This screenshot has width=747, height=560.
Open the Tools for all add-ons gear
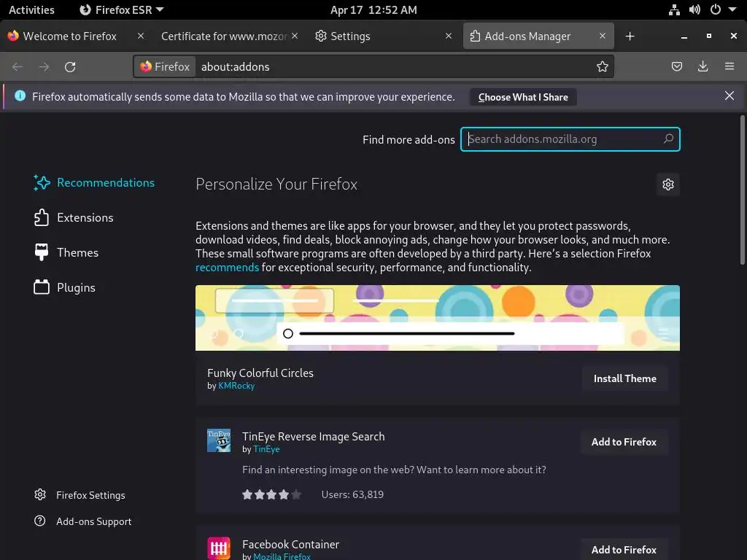coord(668,184)
